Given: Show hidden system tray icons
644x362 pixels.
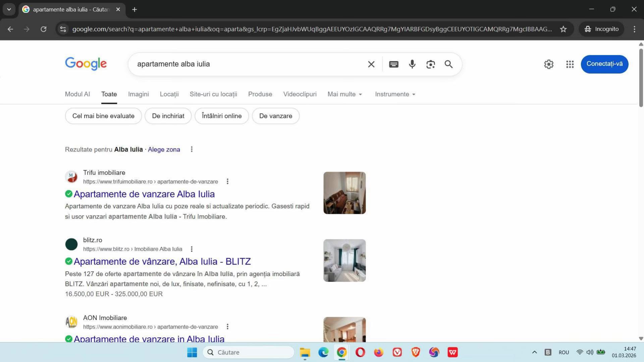Looking at the screenshot, I should (534, 352).
